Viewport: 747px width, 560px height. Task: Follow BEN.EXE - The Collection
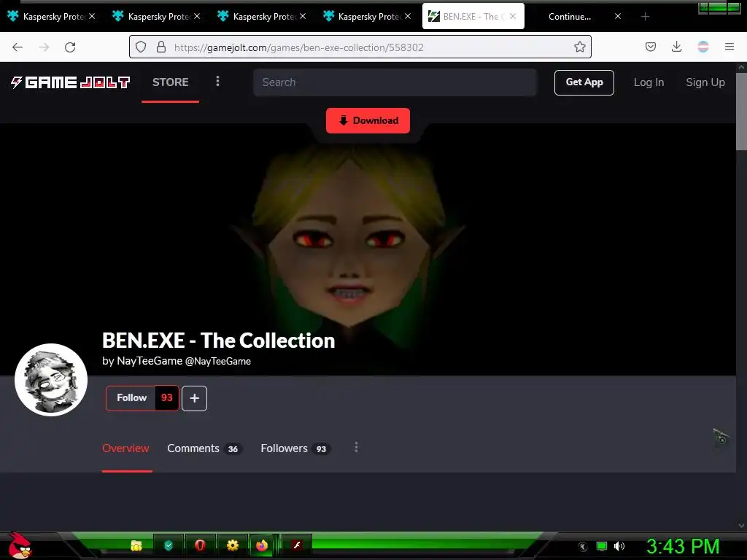tap(131, 397)
